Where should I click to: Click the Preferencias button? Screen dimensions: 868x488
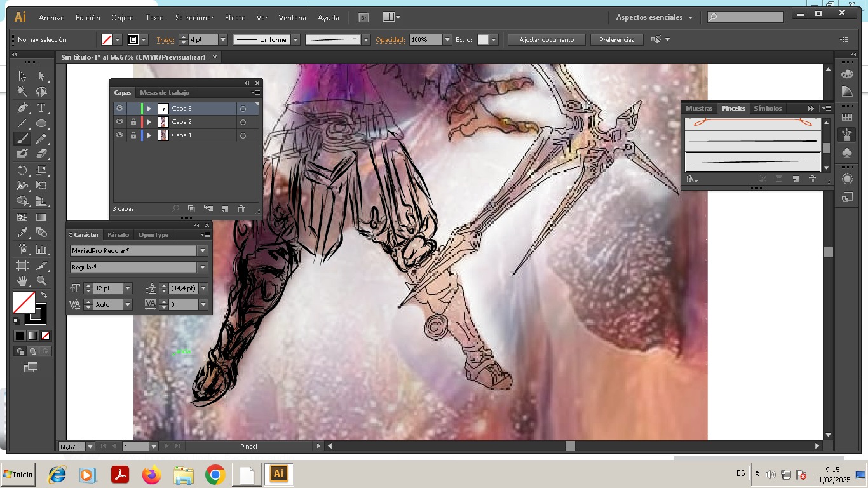tap(616, 40)
